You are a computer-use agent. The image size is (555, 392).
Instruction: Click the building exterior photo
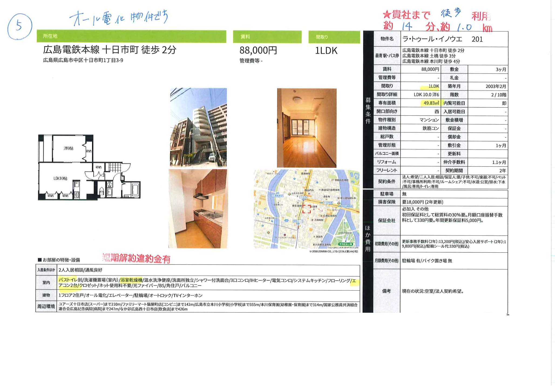[198, 128]
